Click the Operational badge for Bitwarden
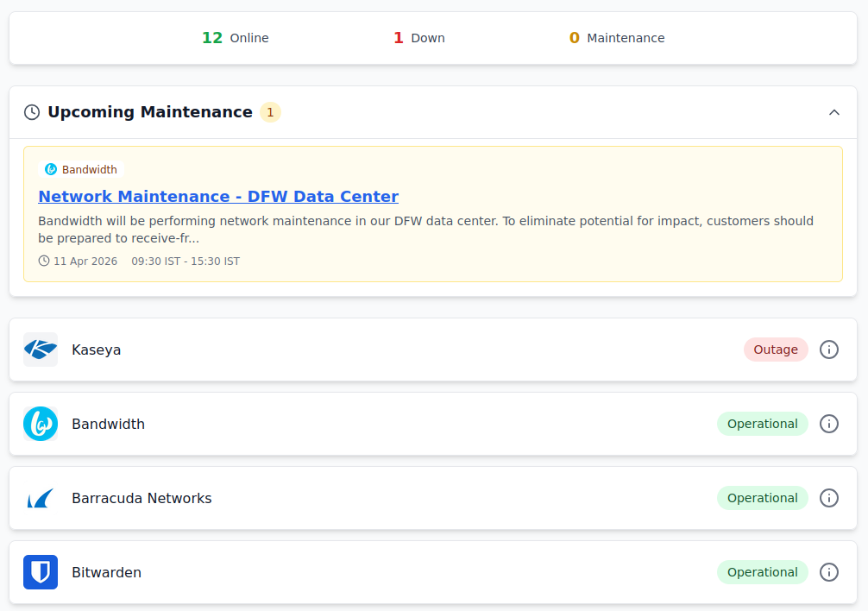 point(762,572)
